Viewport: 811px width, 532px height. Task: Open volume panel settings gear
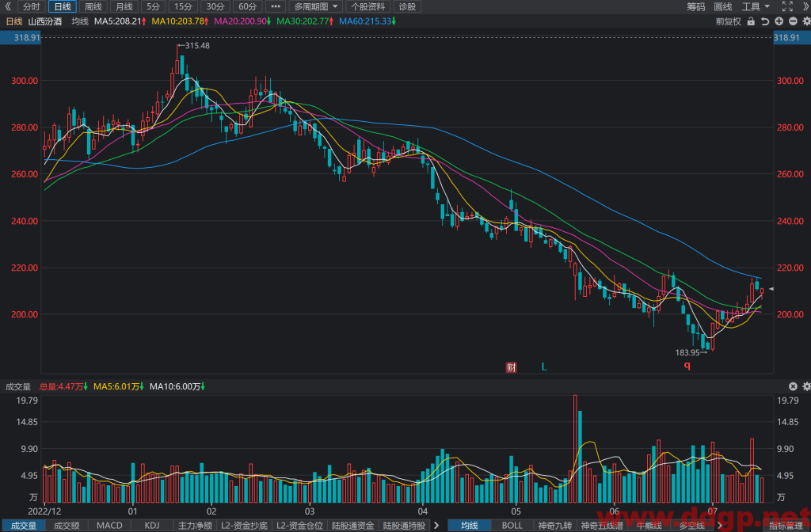[x=805, y=386]
